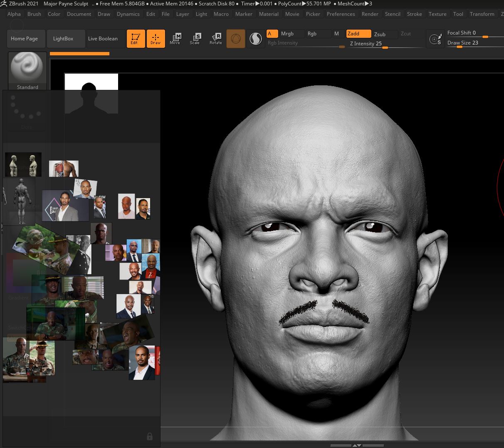This screenshot has width=504, height=448.
Task: Toggle the Zadd sculpt mode
Action: [x=358, y=34]
